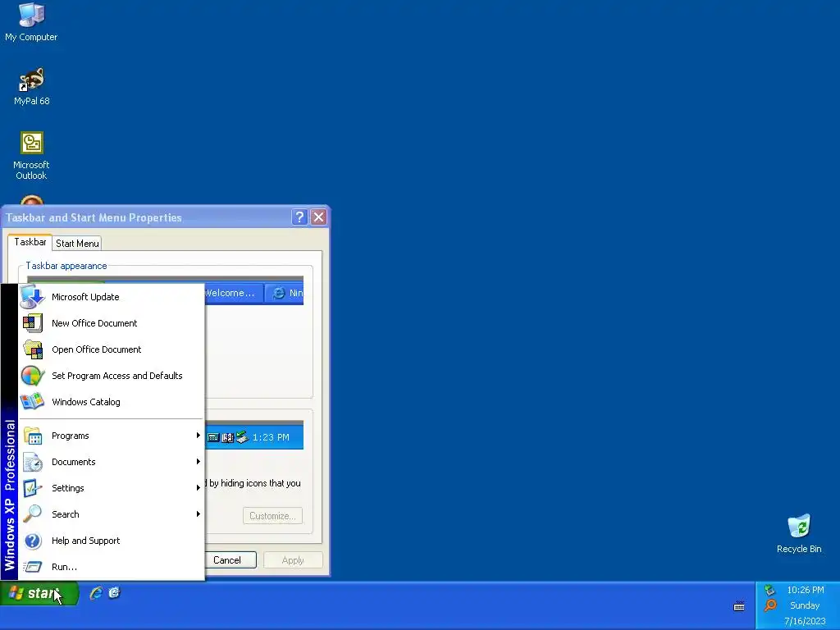This screenshot has width=840, height=630.
Task: Choose Open Office Document in Start menu
Action: point(112,349)
